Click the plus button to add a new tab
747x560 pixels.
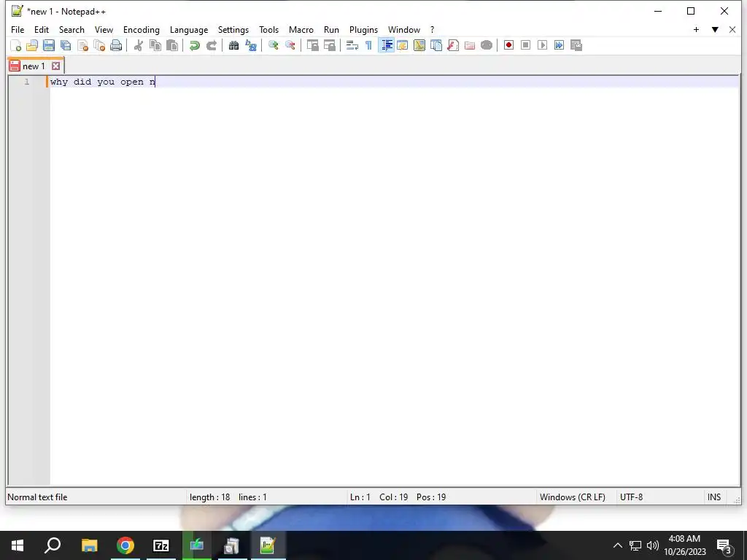pos(696,29)
